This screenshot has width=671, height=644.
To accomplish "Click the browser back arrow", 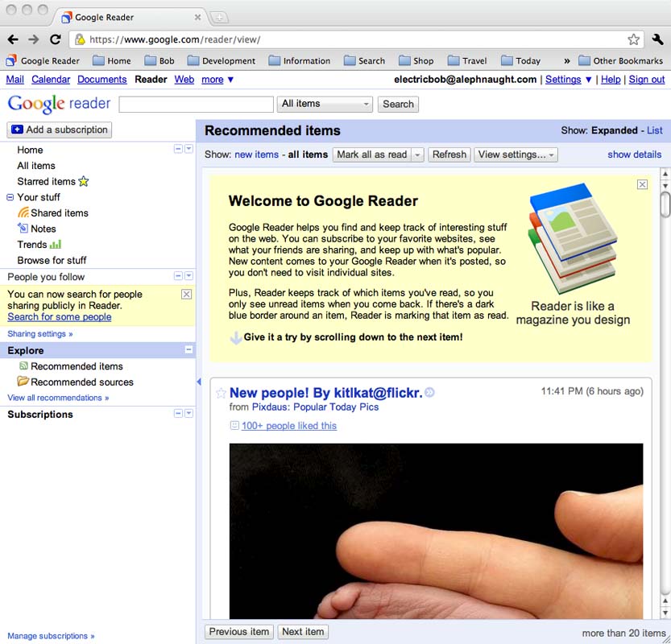I will pyautogui.click(x=13, y=39).
